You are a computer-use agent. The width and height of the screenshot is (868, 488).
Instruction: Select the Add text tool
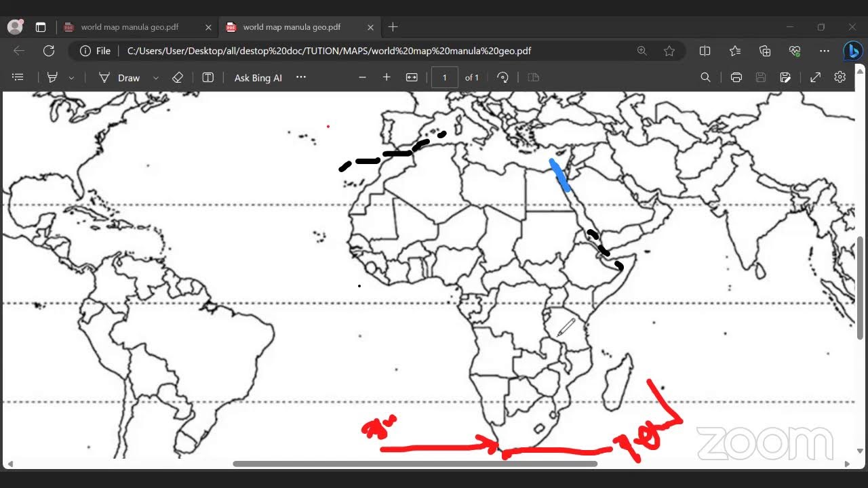click(x=208, y=77)
